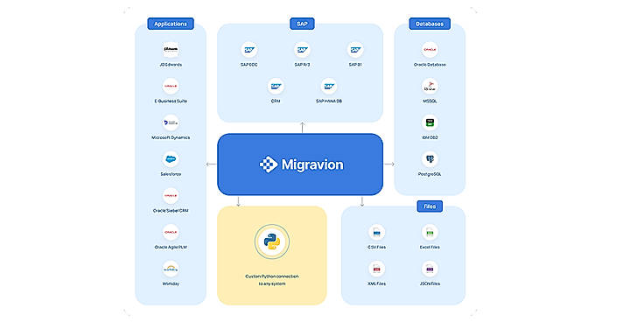This screenshot has height=322, width=644.
Task: Click the MSSQL server icon
Action: coord(430,87)
